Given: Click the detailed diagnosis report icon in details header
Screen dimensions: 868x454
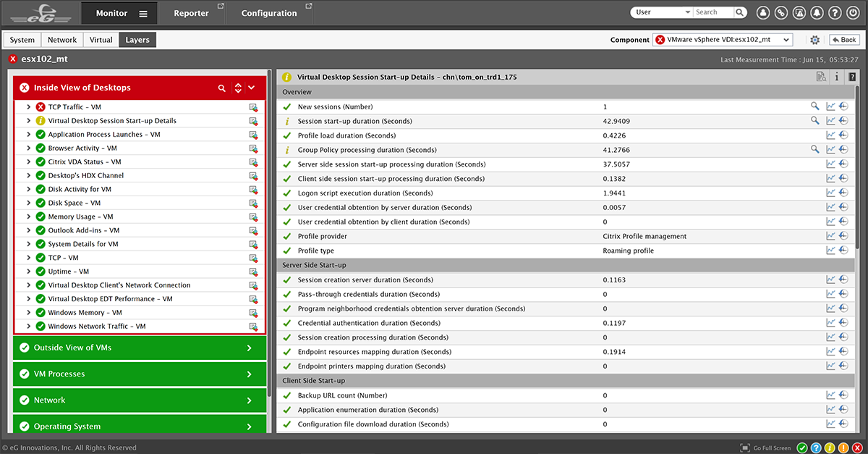Looking at the screenshot, I should 820,77.
